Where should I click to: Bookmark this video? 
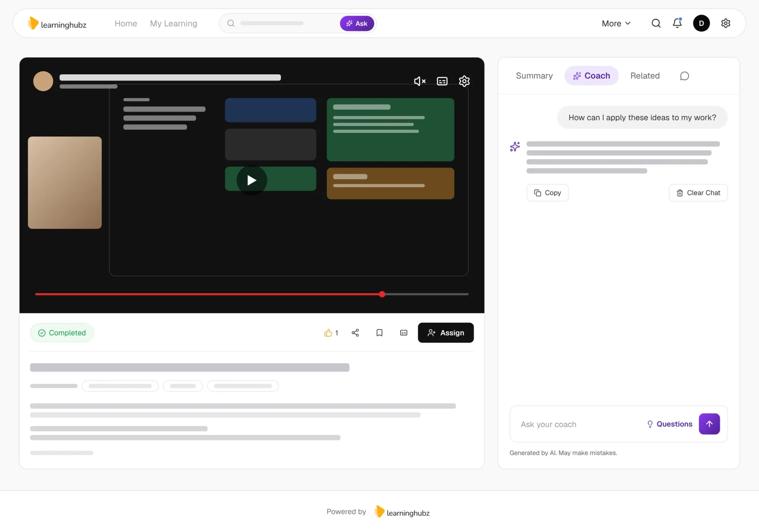click(379, 333)
